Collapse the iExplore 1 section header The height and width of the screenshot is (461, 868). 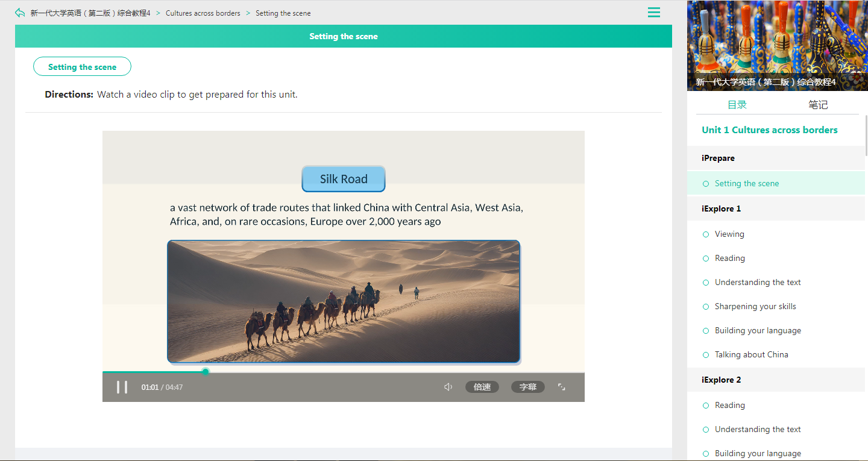tap(776, 209)
